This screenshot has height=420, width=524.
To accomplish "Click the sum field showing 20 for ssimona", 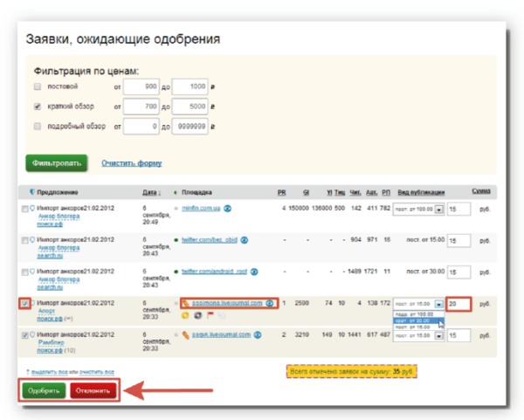I will tap(458, 304).
